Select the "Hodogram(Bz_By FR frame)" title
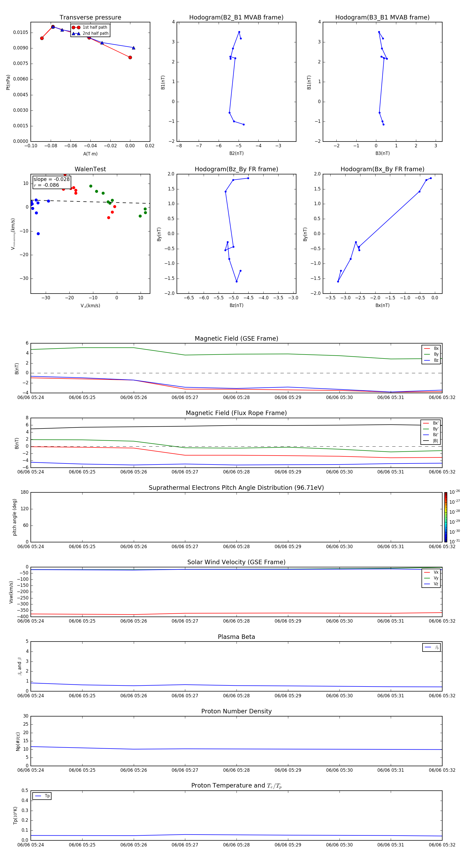 (x=236, y=169)
